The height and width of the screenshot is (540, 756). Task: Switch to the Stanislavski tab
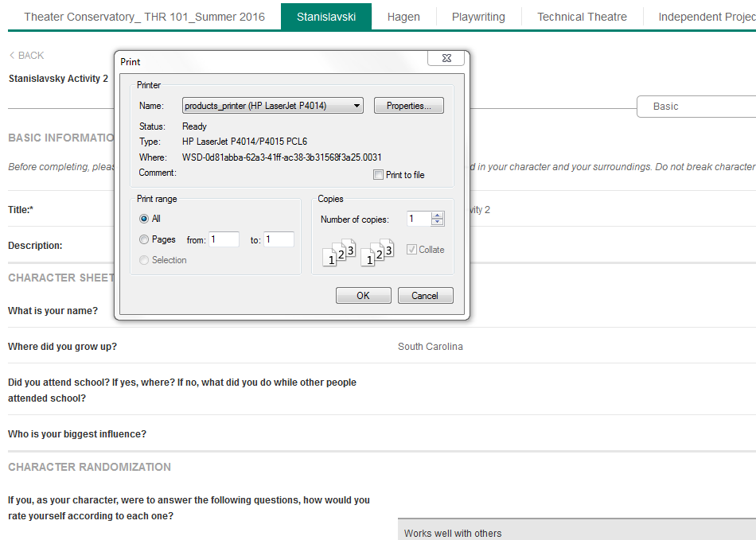(x=326, y=17)
